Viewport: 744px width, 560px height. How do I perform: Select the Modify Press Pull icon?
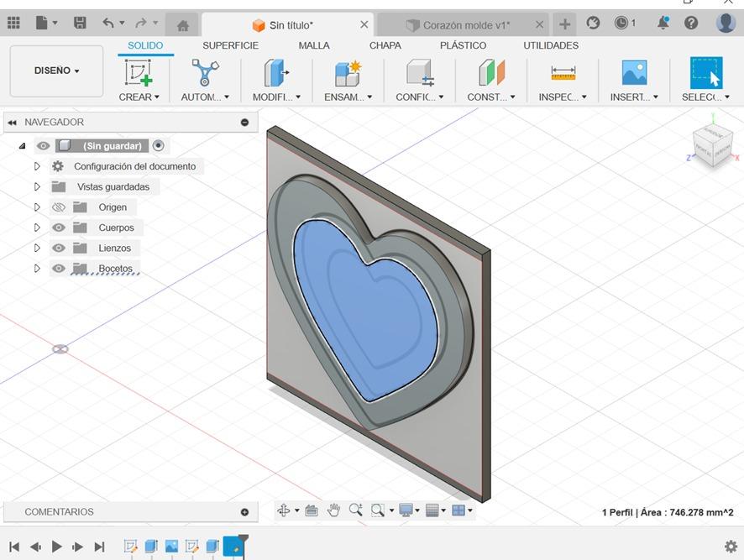click(276, 72)
